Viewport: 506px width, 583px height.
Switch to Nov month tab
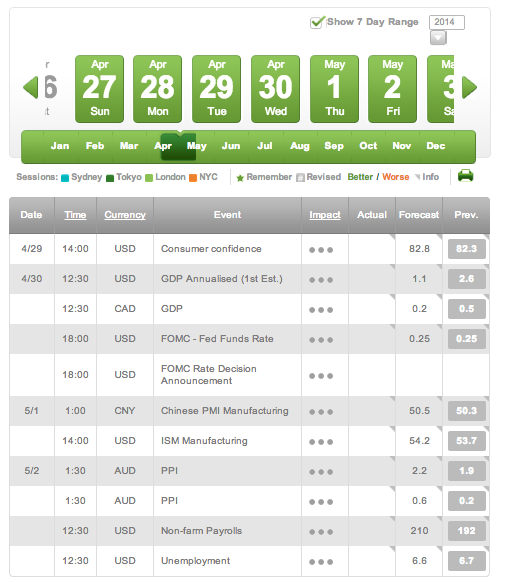point(402,146)
